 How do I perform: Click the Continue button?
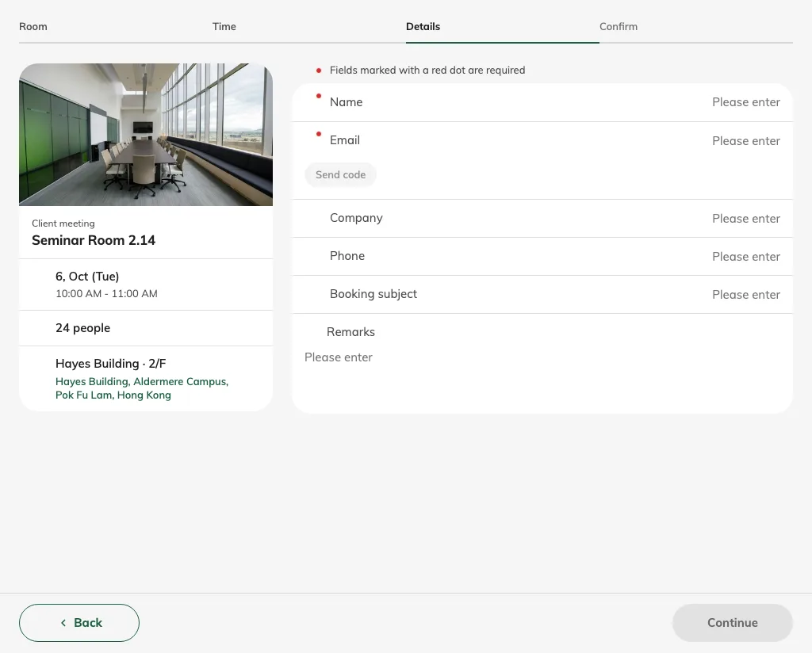(732, 622)
